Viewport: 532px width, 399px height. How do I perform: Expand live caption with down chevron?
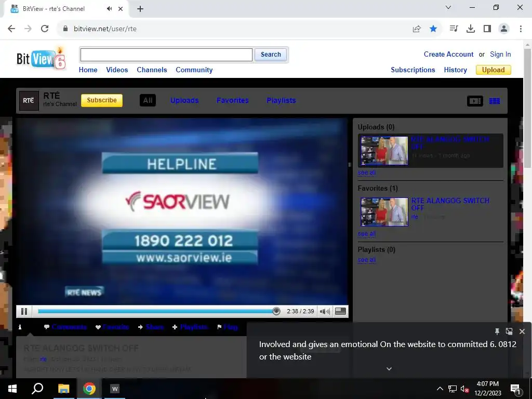(x=389, y=369)
